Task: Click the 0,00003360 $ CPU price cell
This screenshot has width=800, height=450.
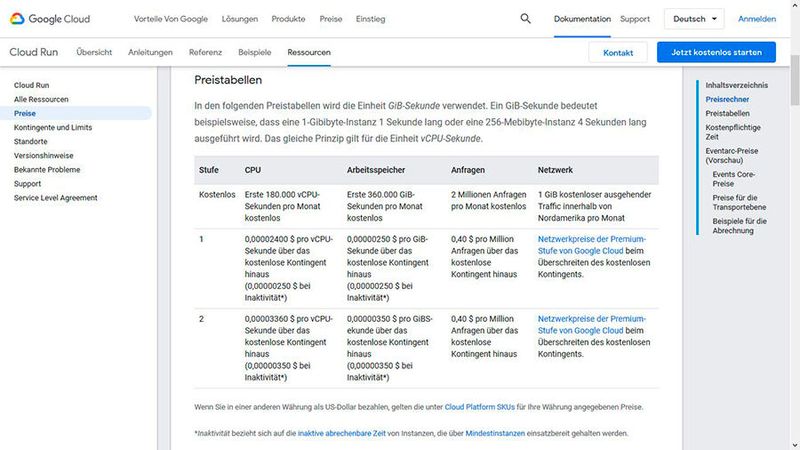Action: (289, 347)
